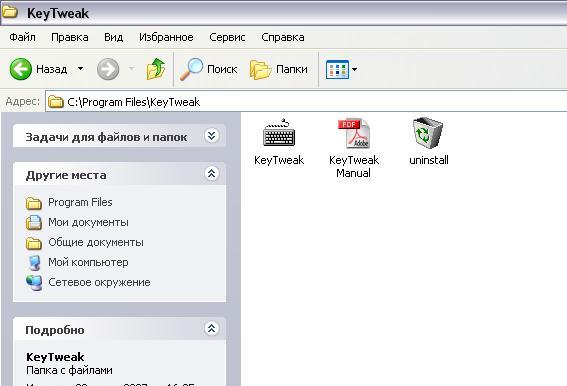
Task: Go to Program Files link
Action: tap(80, 202)
